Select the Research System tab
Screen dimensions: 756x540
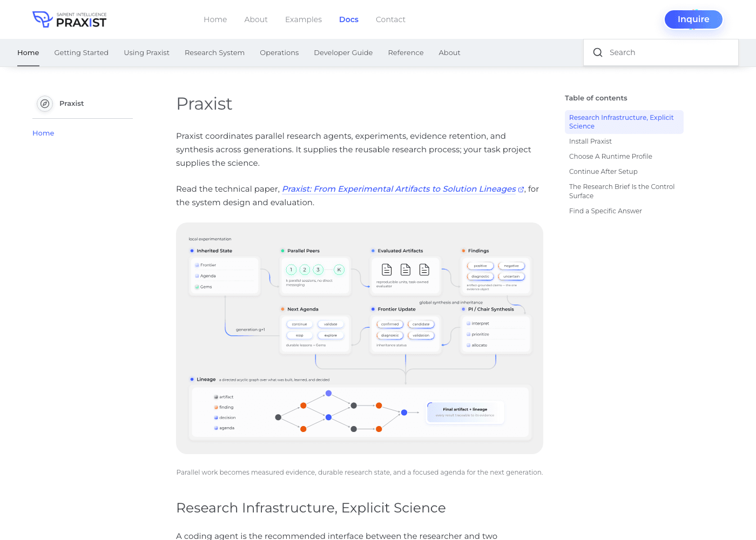point(214,52)
